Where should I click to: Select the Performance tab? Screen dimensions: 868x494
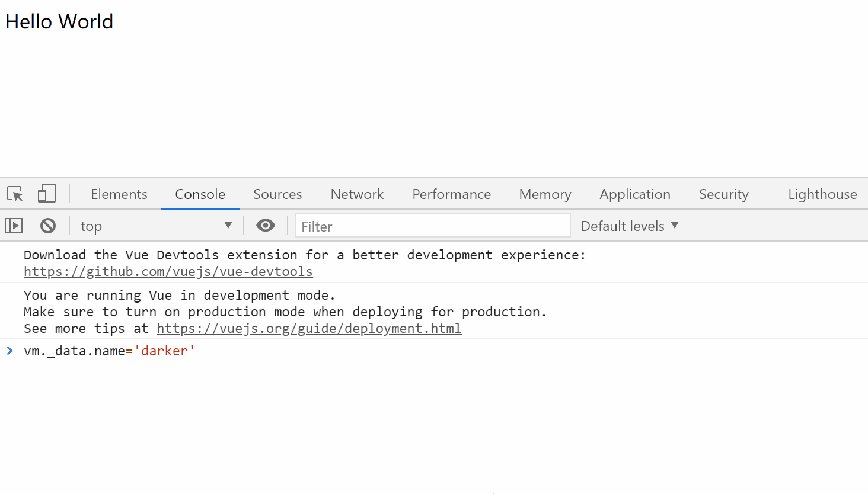tap(451, 194)
